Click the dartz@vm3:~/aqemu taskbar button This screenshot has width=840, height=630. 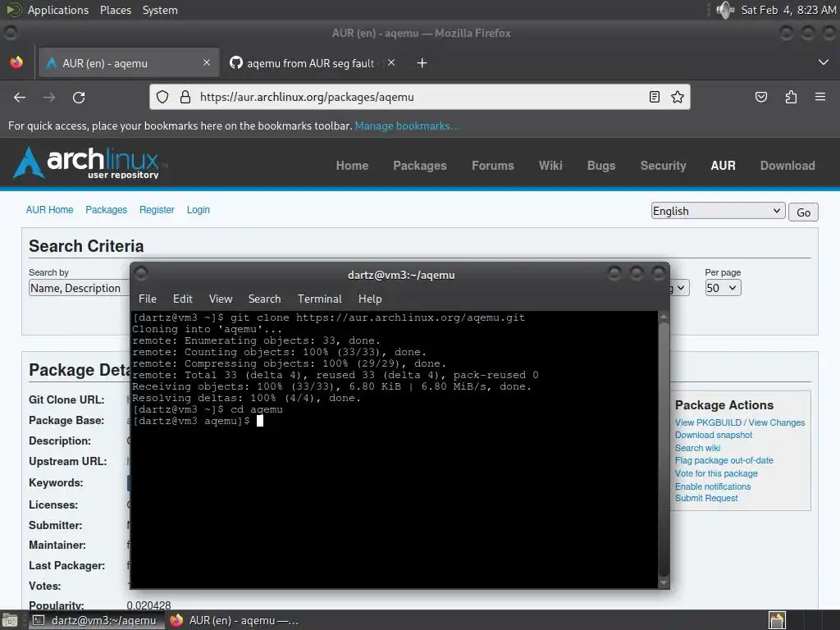[x=96, y=620]
